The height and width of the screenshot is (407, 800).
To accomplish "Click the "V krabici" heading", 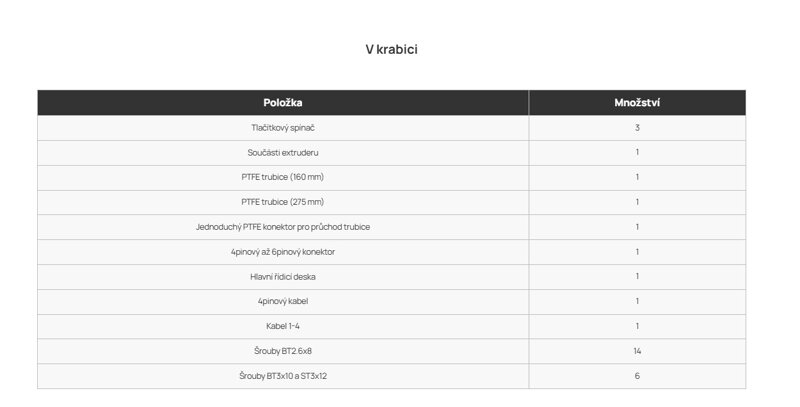I will 391,49.
